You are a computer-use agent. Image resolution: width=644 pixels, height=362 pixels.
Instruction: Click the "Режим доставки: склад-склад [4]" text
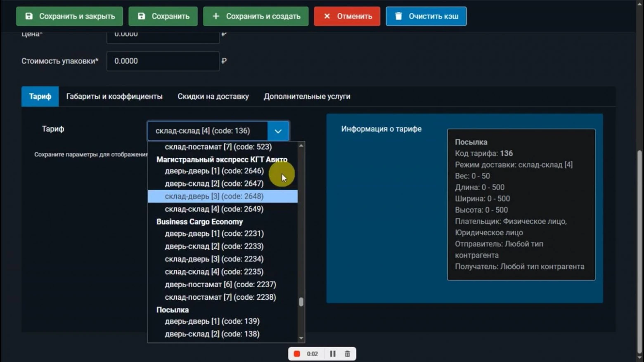coord(514,165)
